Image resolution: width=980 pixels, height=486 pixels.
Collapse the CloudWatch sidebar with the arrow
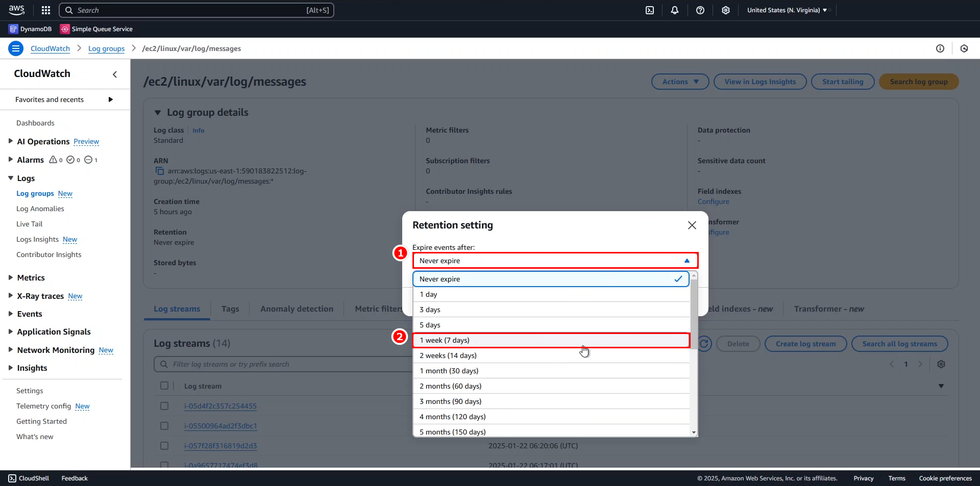(x=115, y=74)
